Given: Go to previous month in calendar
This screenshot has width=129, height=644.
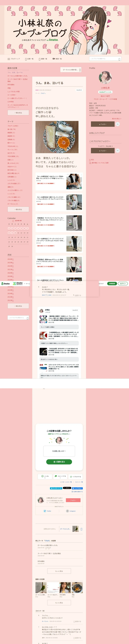Looking at the screenshot, I should tap(13, 221).
